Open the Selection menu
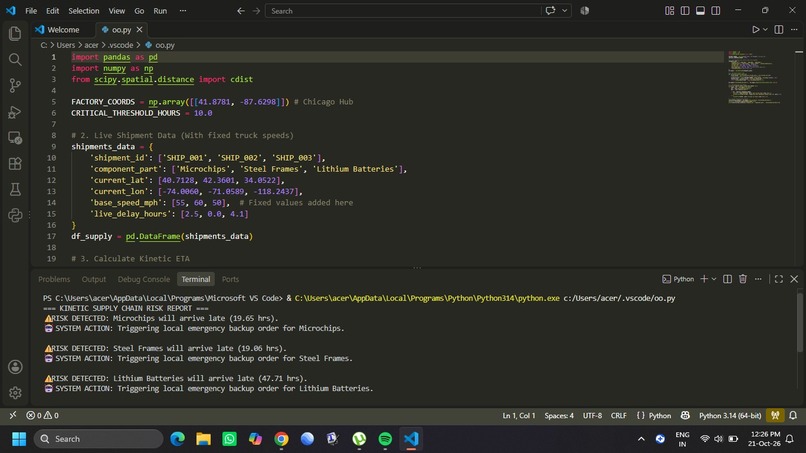The height and width of the screenshot is (453, 806). pyautogui.click(x=84, y=11)
